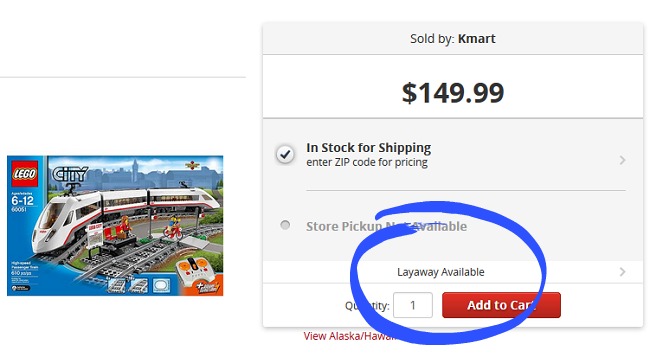Click the 6-12 age label on box
Image resolution: width=650 pixels, height=364 pixels.
(x=22, y=201)
